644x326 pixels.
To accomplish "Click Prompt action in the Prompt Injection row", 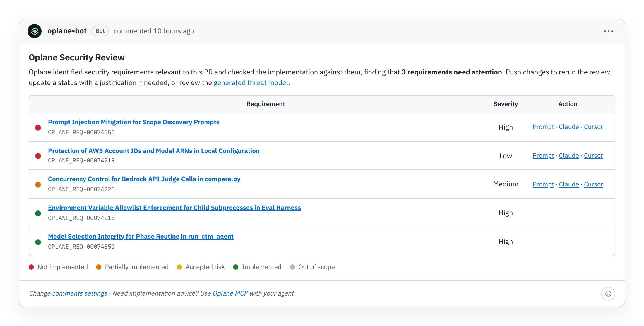I will (x=543, y=127).
